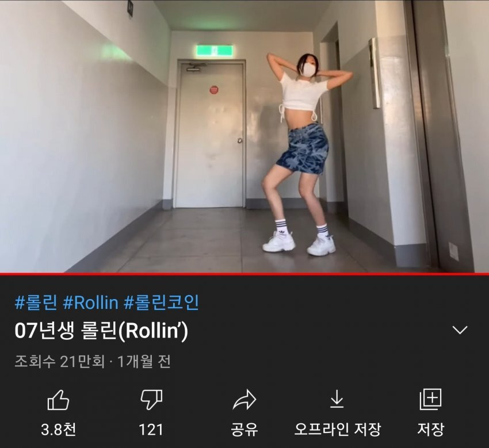Tap the 3.8천 like count label
Screen dimensions: 489x448
(x=58, y=430)
